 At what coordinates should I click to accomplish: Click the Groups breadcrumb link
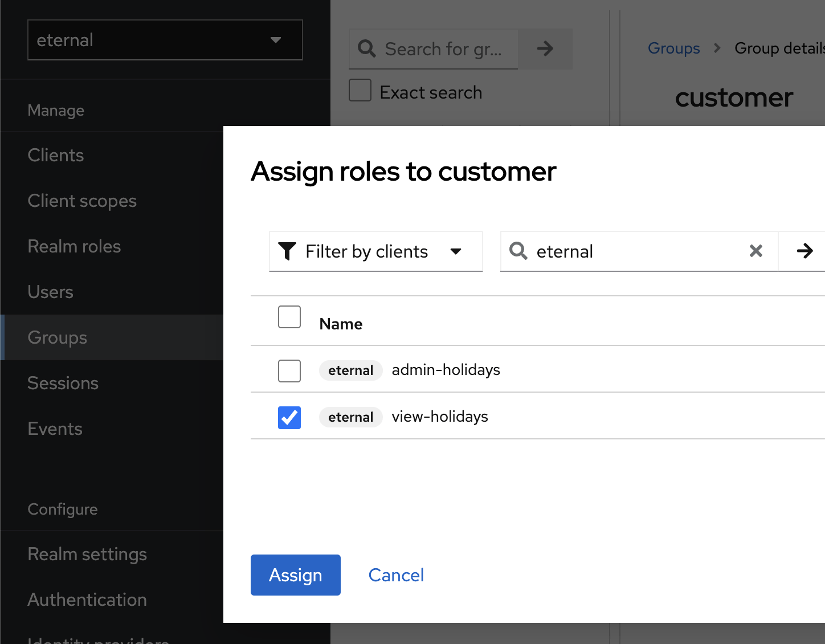[673, 48]
